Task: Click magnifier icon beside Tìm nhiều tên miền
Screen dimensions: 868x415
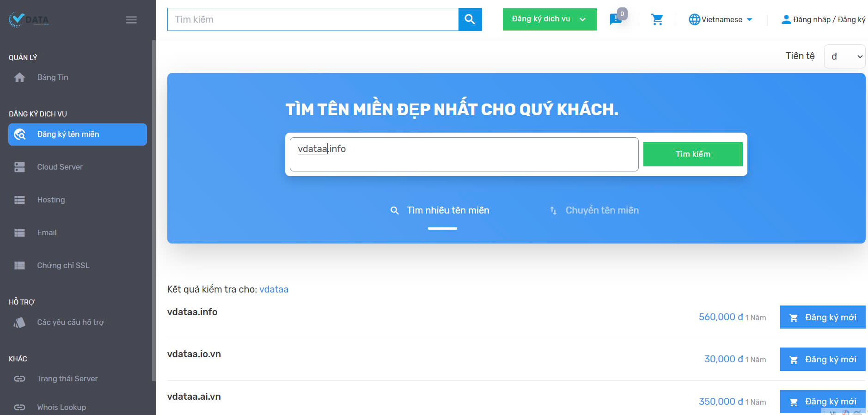Action: click(x=394, y=211)
